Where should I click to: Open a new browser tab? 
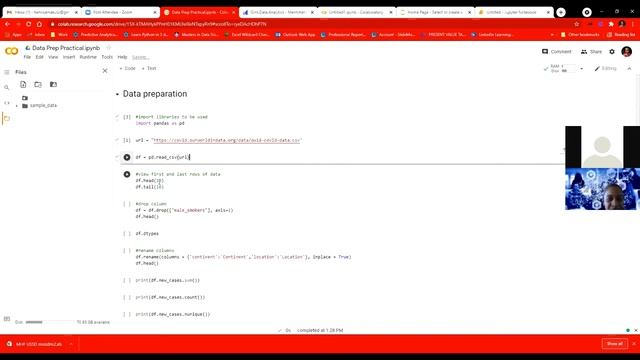561,12
